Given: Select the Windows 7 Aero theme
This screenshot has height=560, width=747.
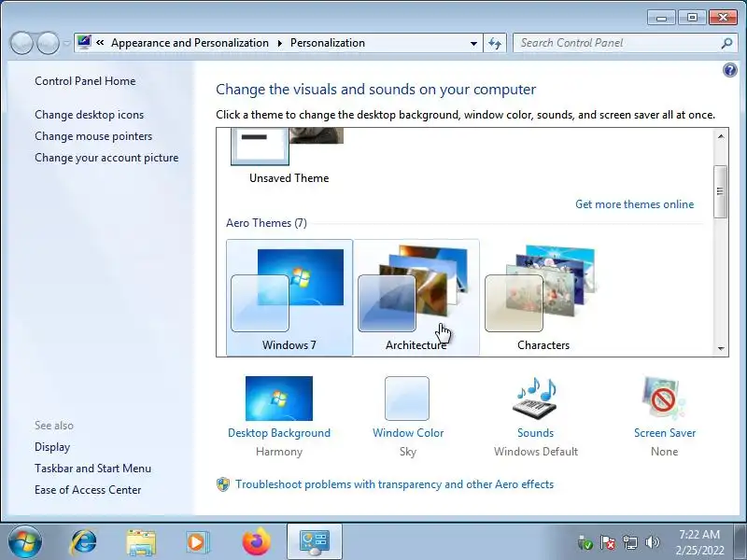Looking at the screenshot, I should pos(289,298).
